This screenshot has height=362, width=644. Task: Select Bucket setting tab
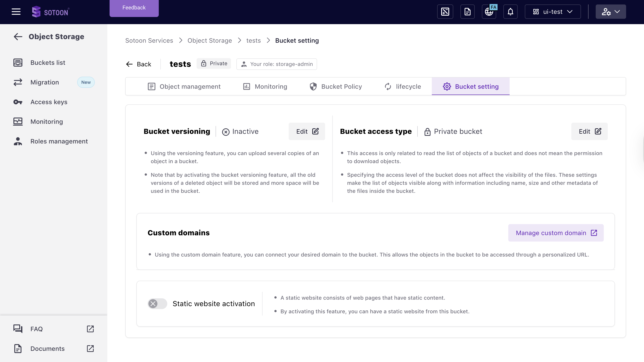pyautogui.click(x=470, y=86)
